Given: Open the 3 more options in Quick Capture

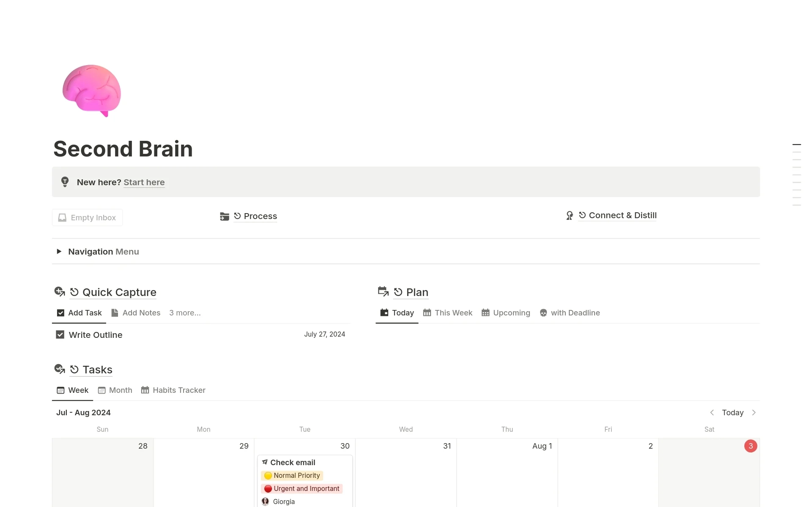Looking at the screenshot, I should 184,312.
